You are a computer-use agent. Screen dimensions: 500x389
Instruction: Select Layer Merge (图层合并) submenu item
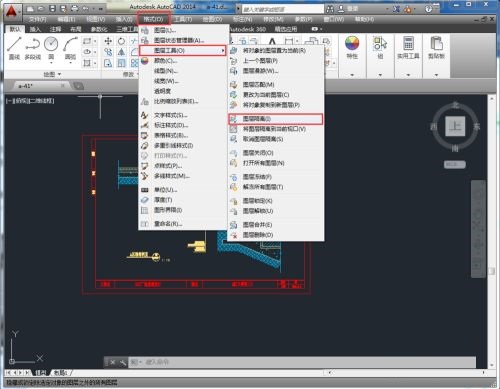pos(276,225)
